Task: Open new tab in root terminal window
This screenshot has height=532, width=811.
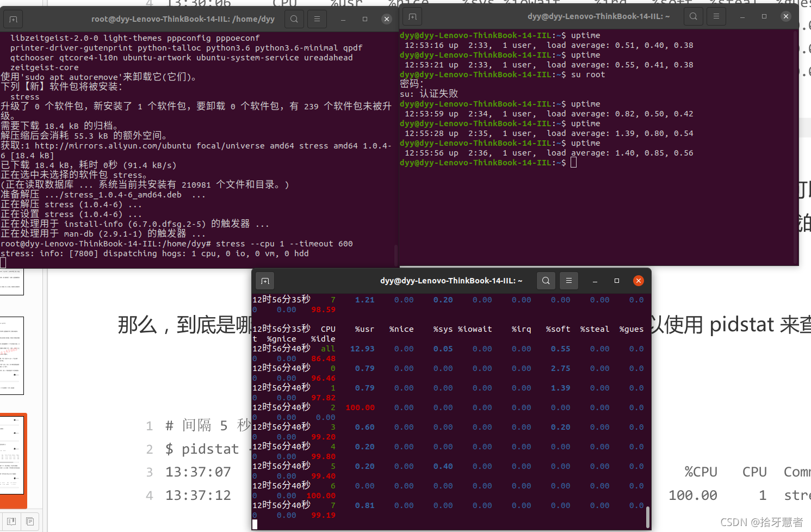Action: coord(13,19)
